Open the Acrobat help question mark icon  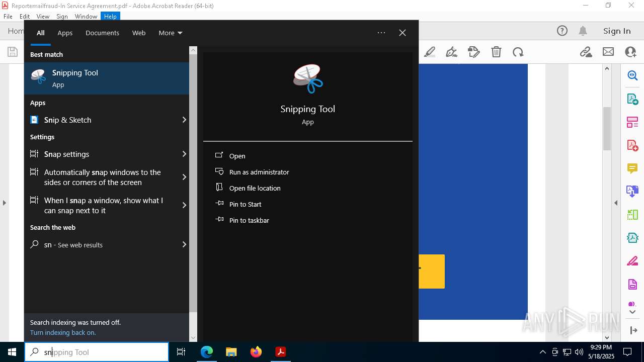pos(562,31)
